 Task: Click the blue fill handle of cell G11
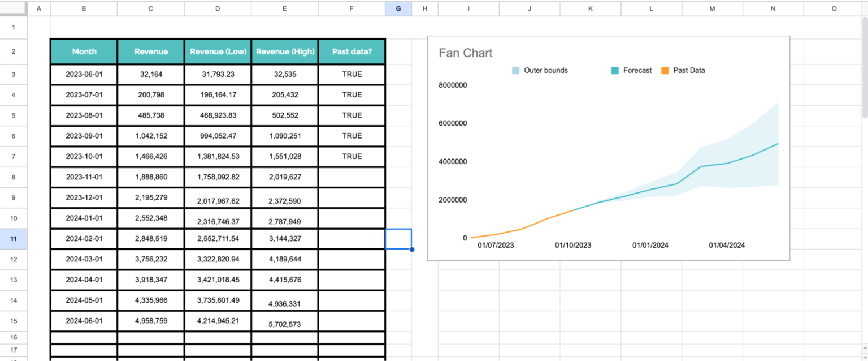coord(412,249)
